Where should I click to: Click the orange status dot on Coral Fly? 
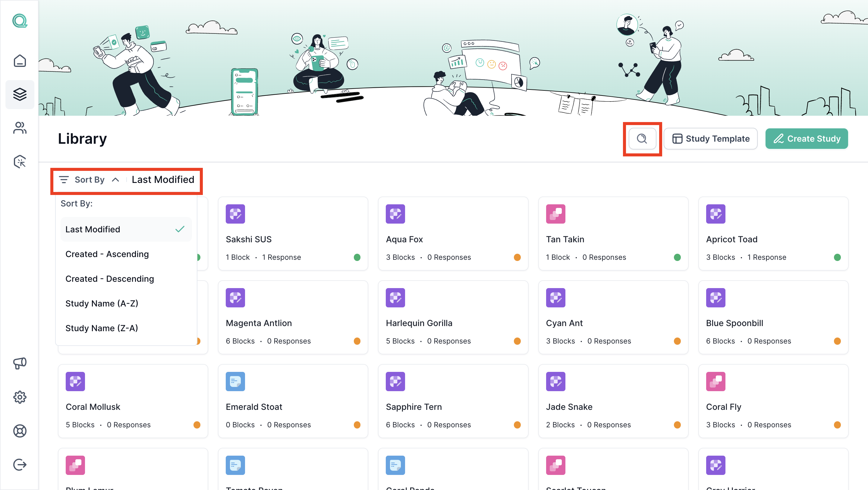837,425
